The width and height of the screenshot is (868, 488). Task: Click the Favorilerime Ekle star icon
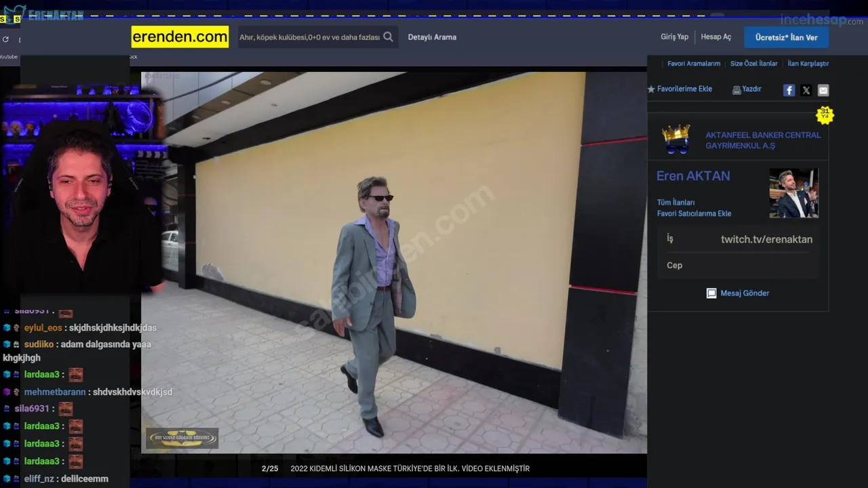click(651, 89)
